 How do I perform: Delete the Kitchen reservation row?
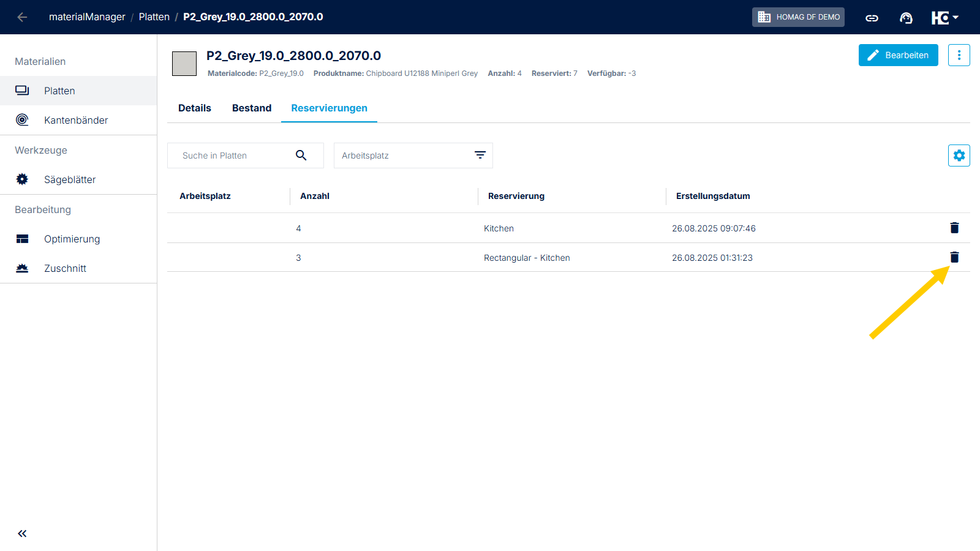(954, 228)
